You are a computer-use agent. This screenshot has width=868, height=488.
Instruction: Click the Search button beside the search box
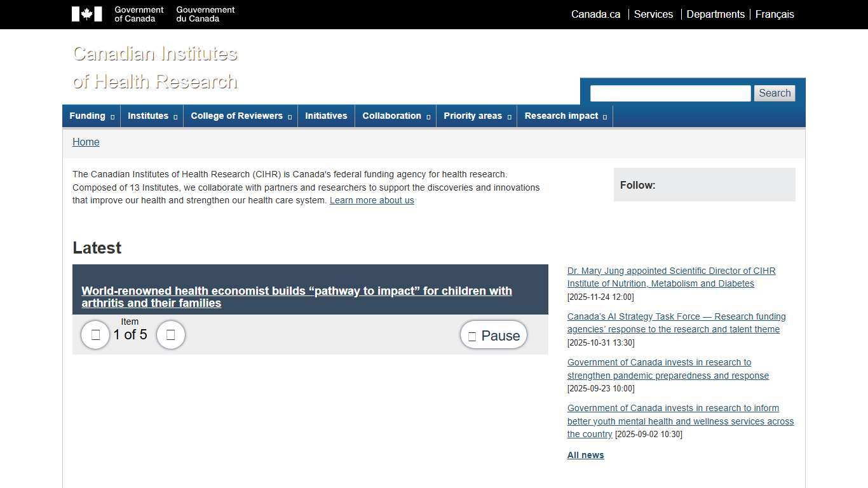tap(774, 93)
